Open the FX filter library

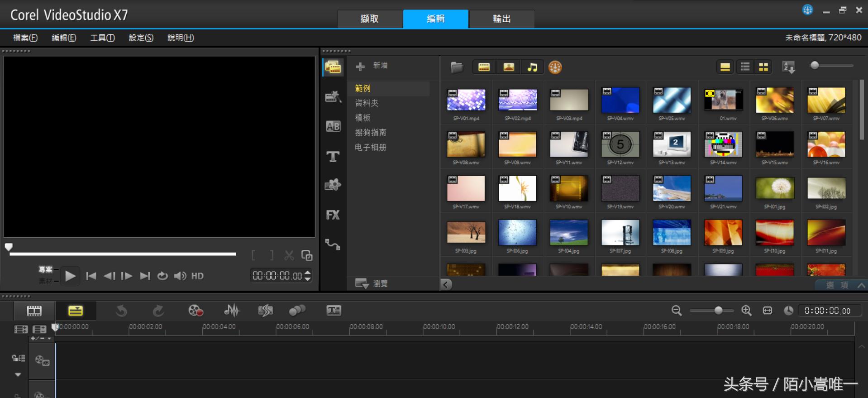[333, 215]
